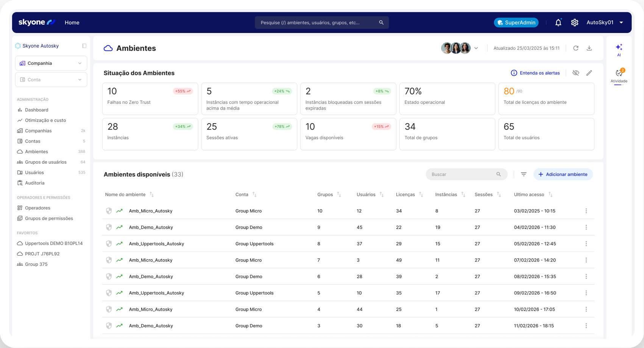Collapse the Skyone Autosky sidebar
This screenshot has width=644, height=348.
(84, 46)
